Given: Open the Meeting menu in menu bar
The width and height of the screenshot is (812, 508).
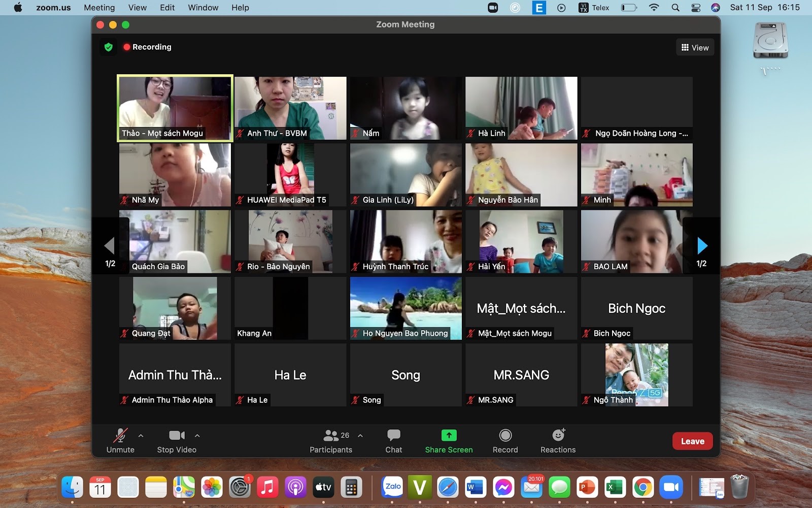Looking at the screenshot, I should click(99, 8).
